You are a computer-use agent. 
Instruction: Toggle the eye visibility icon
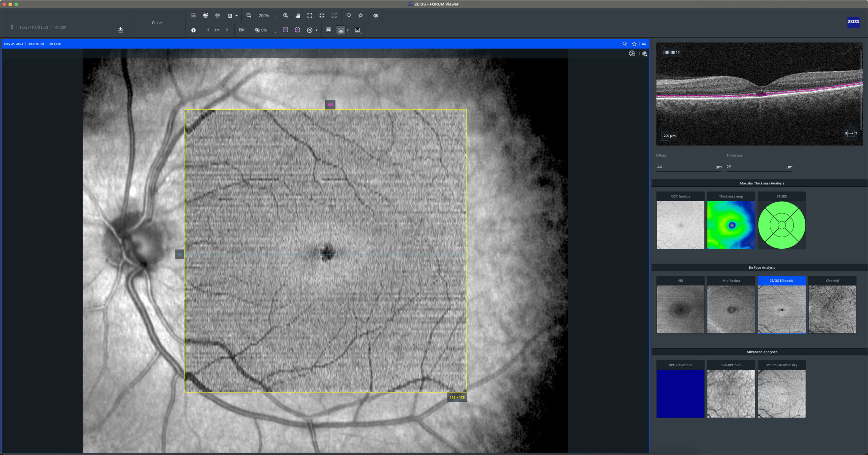(x=376, y=16)
